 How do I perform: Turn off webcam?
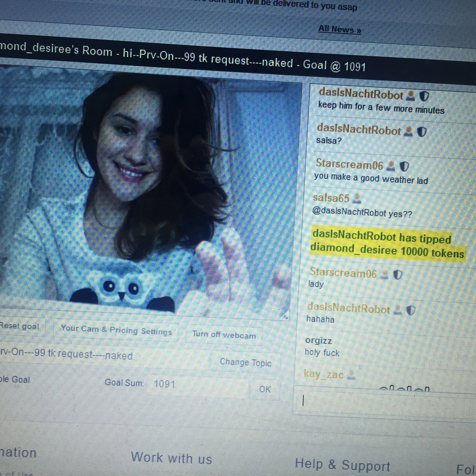tap(224, 335)
